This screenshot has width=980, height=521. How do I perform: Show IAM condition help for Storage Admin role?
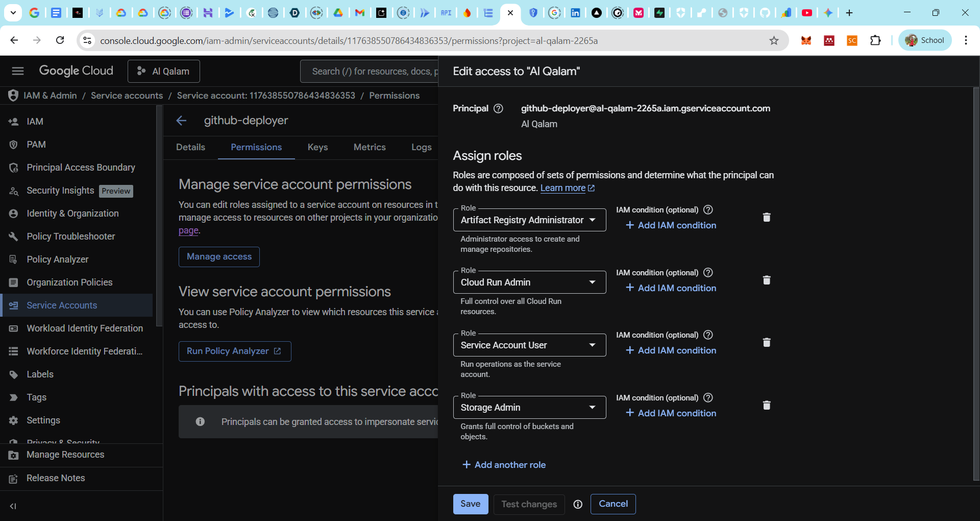[x=708, y=398]
